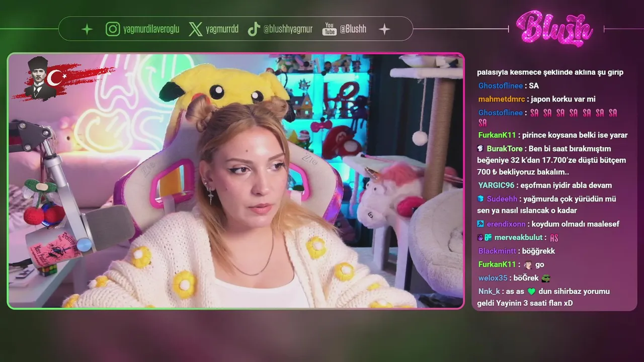Click the first Ghostoflinee username with 'SA' message
The image size is (644, 362).
pos(501,86)
